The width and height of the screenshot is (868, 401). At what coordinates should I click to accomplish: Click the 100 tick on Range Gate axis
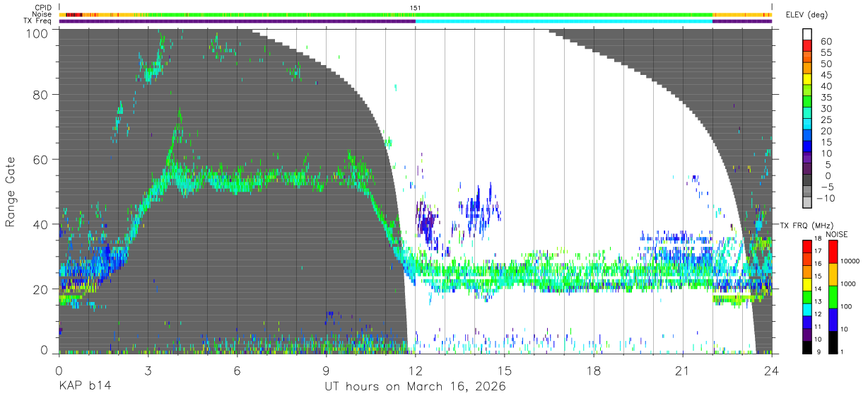(x=37, y=33)
